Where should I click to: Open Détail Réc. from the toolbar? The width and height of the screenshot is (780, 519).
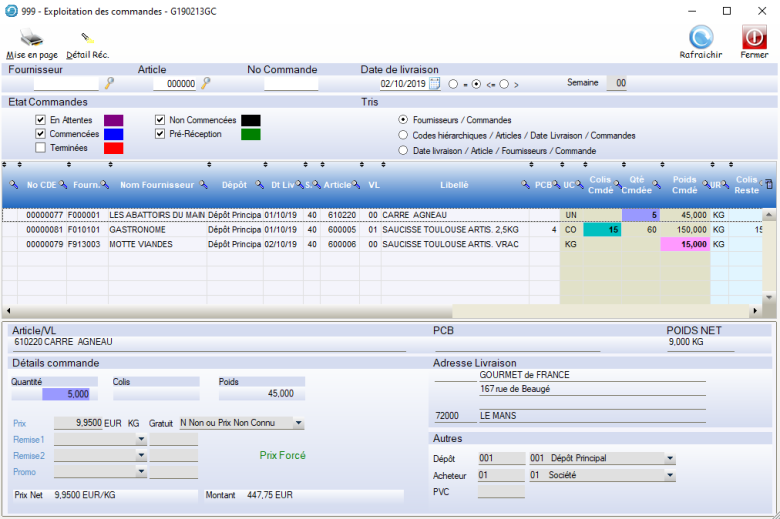[x=87, y=39]
